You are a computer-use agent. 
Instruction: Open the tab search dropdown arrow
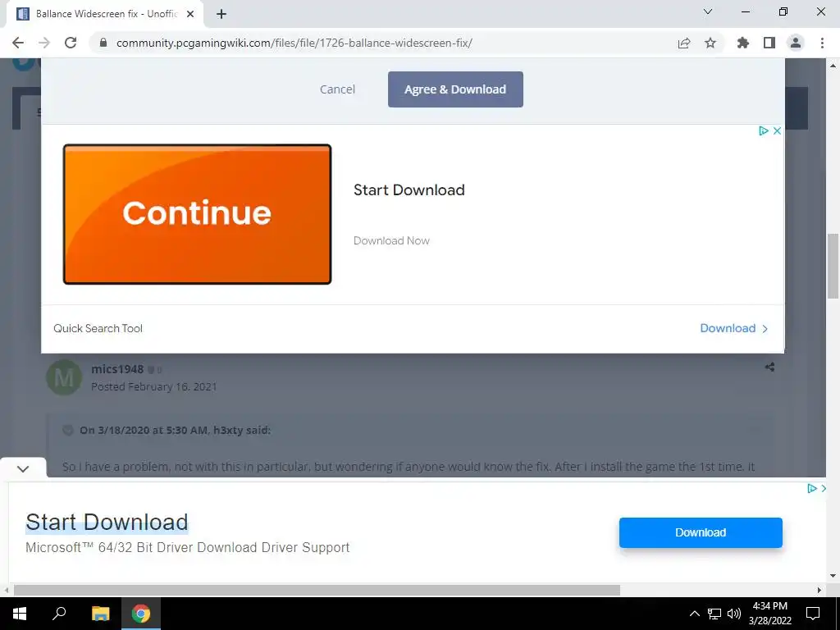(708, 11)
